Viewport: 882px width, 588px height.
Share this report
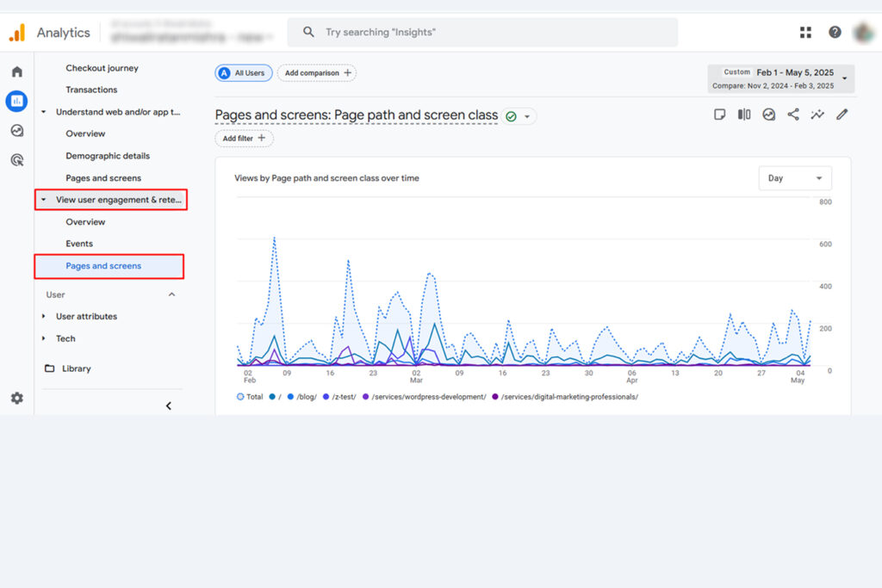793,115
